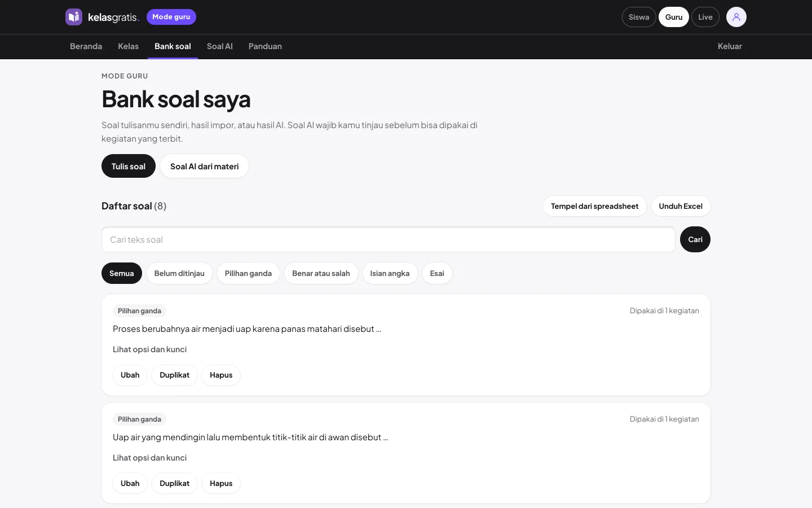Select the Bank soal navigation tab

(x=173, y=46)
